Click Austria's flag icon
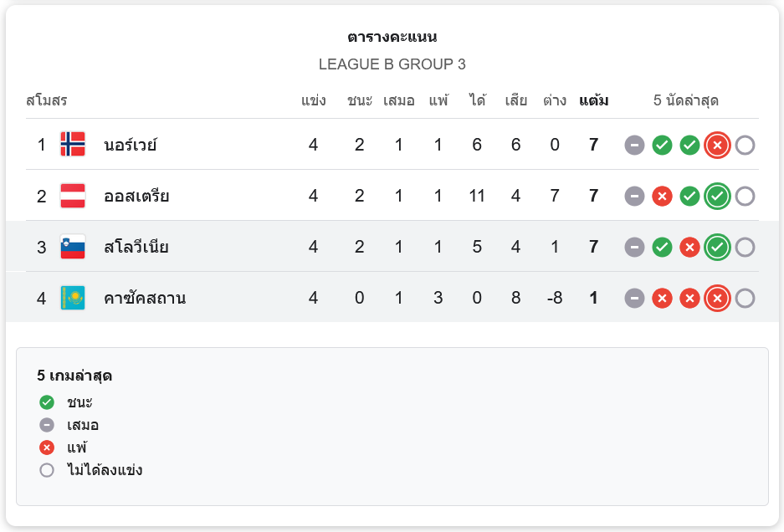 73,196
